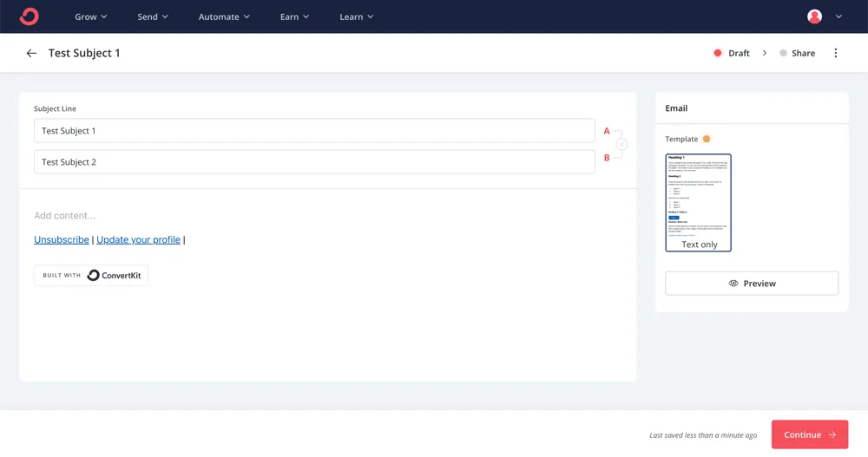
Task: Click the Built with ConvertKit badge
Action: (91, 275)
